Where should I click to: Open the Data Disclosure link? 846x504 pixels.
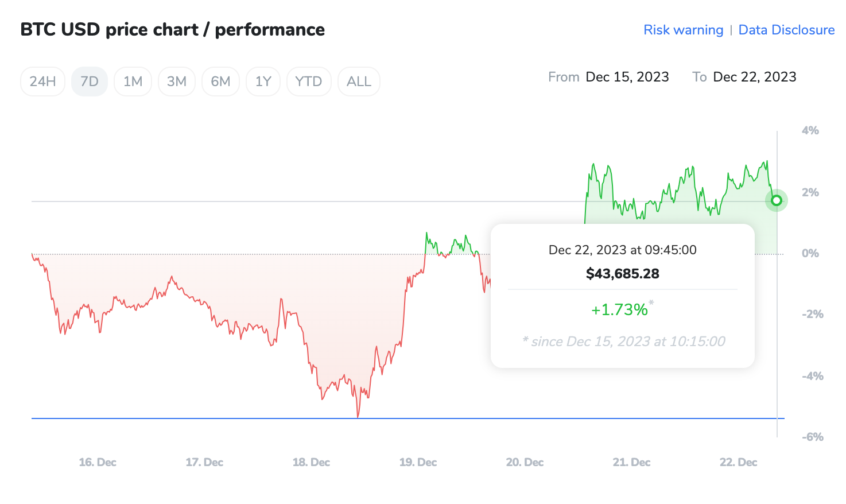(786, 30)
